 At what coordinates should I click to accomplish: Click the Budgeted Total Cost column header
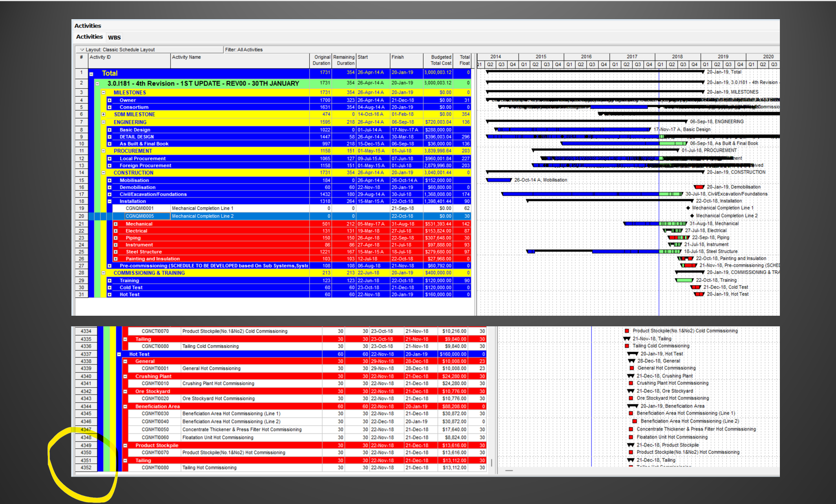pyautogui.click(x=438, y=60)
